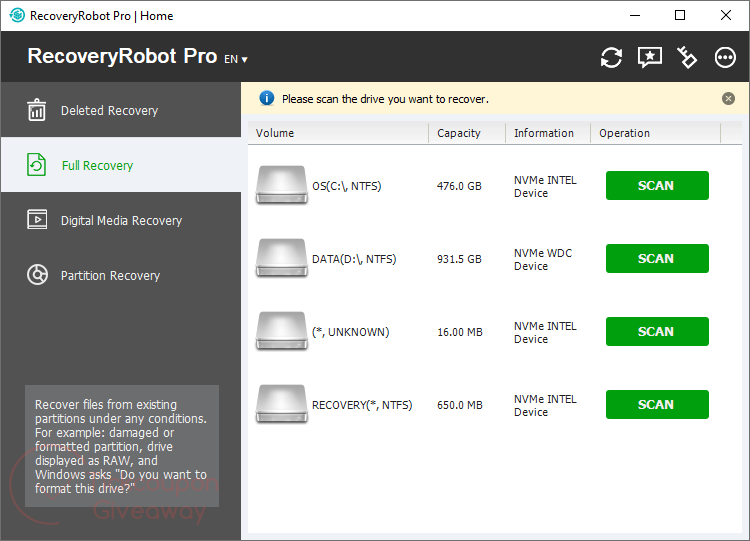The height and width of the screenshot is (541, 750).
Task: Select the DATA(D:\, NTFS) volume label
Action: pos(354,259)
